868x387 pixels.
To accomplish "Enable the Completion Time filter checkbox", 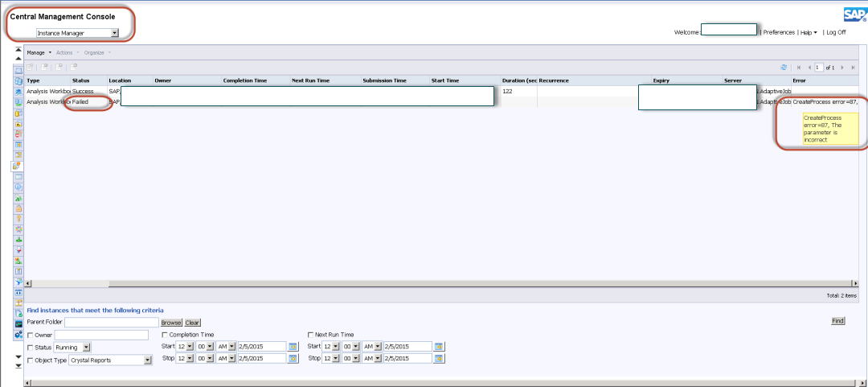I will click(165, 335).
